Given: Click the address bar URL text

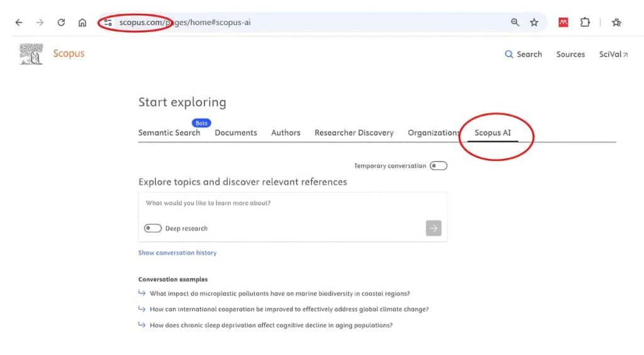Looking at the screenshot, I should 185,23.
